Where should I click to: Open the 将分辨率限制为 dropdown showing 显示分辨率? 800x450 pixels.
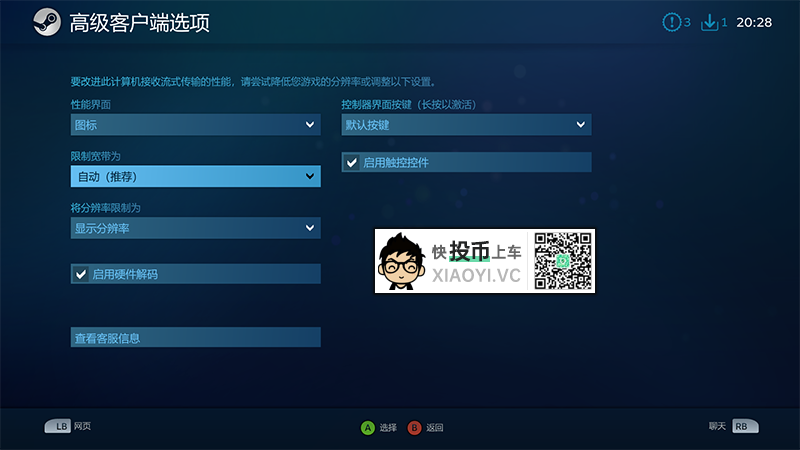pos(195,228)
